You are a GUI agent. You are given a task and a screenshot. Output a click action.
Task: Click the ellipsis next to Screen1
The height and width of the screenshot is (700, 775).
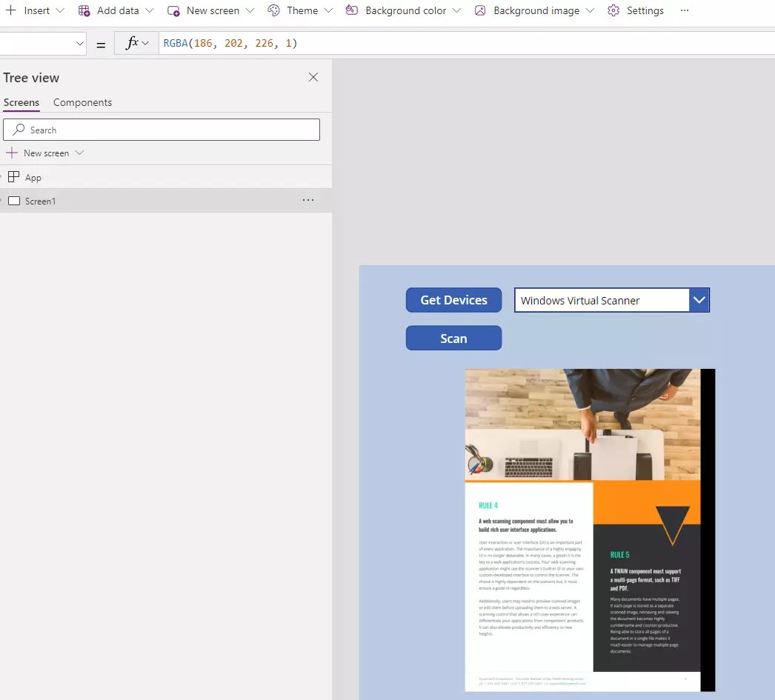pyautogui.click(x=308, y=200)
